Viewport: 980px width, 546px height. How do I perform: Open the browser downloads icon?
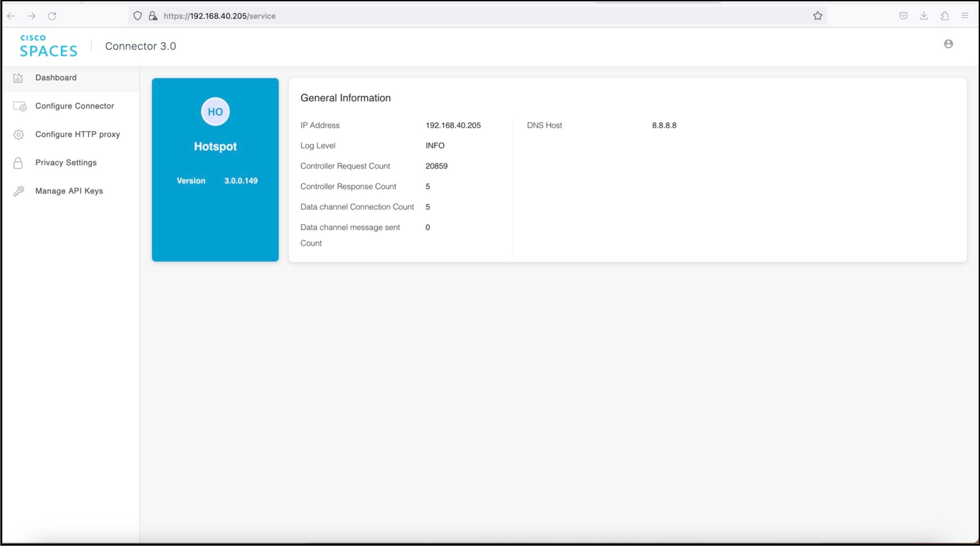[x=924, y=16]
